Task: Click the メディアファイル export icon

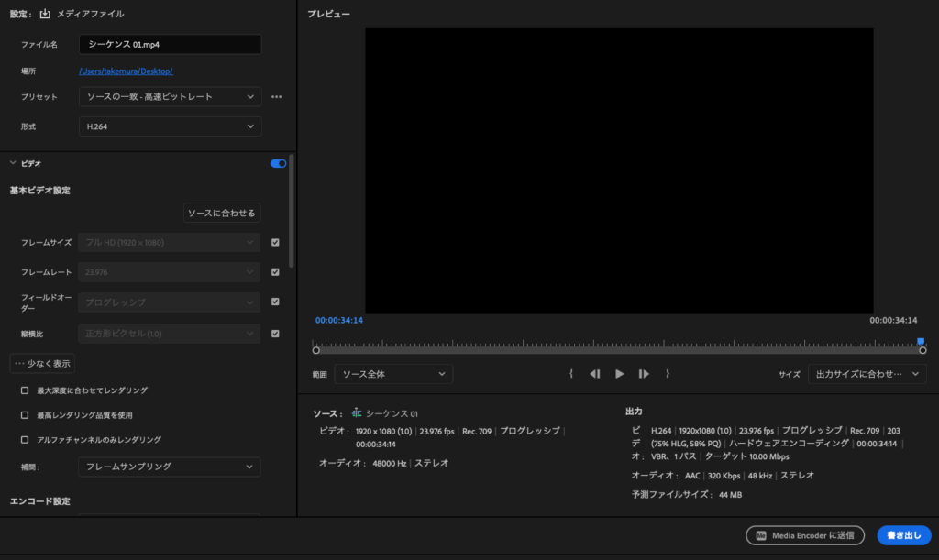Action: coord(45,14)
